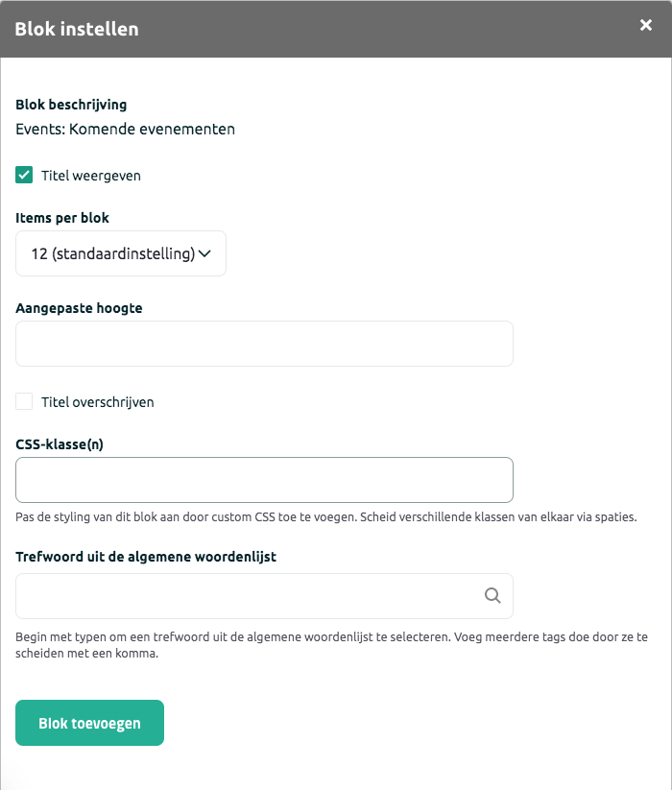The image size is (672, 790).
Task: Click the Aangepaste hoogte label
Action: tap(79, 308)
